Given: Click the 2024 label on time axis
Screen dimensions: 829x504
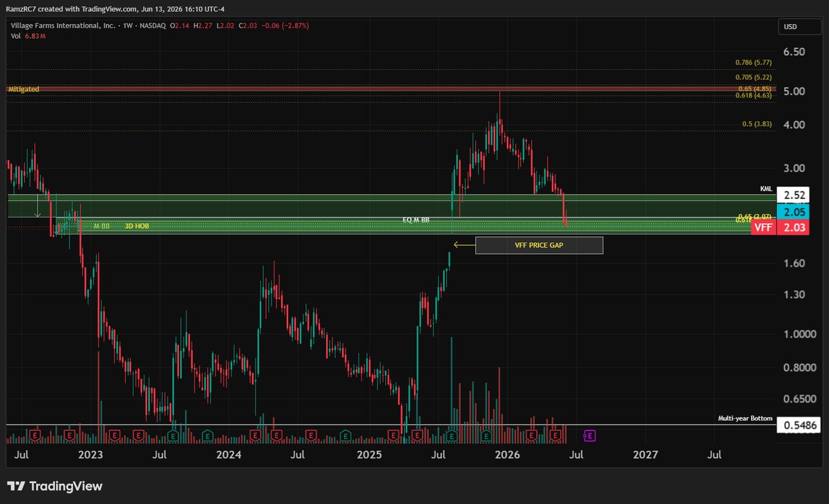Looking at the screenshot, I should 229,454.
